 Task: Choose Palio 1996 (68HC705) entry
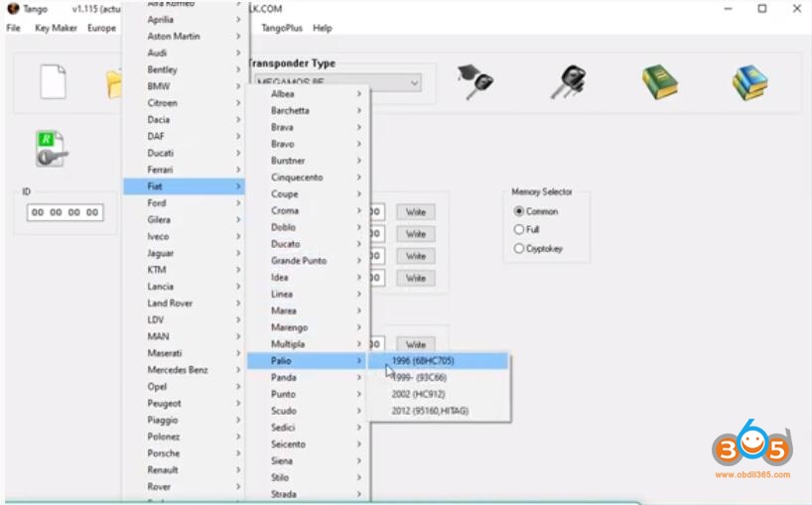point(439,360)
